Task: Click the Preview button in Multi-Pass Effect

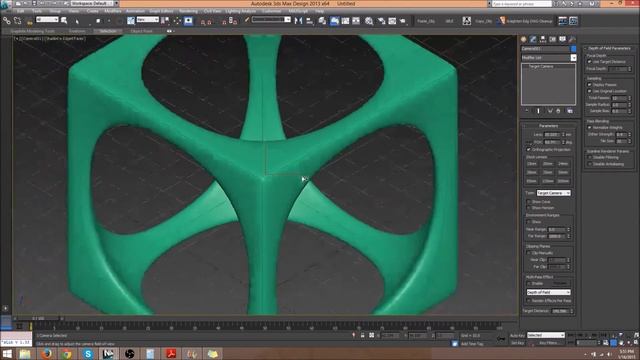Action: coord(560,283)
